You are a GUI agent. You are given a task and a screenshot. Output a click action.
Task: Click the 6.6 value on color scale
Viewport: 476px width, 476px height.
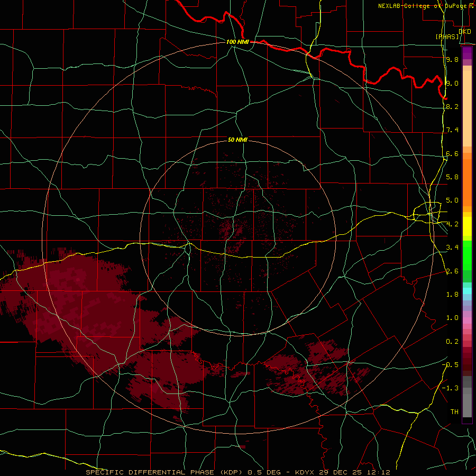click(x=452, y=153)
